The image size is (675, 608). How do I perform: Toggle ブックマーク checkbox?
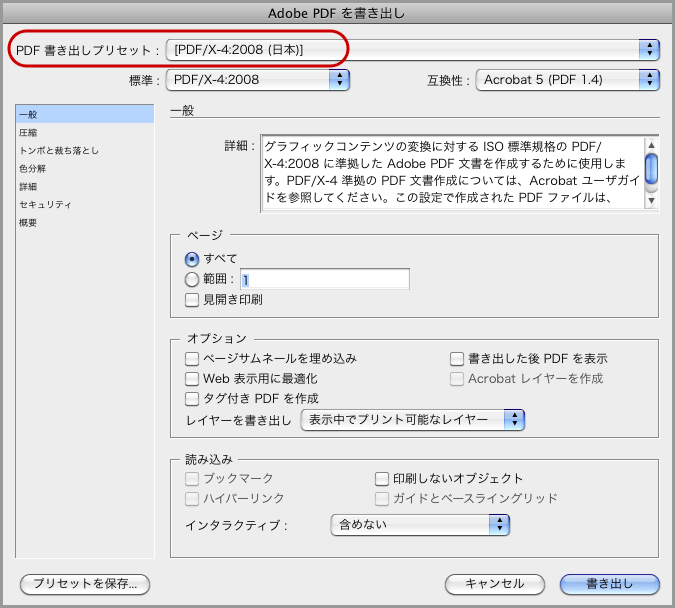[x=192, y=478]
